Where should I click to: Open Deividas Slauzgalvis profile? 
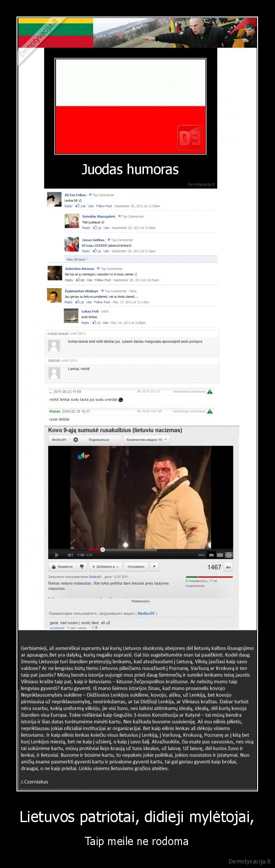click(x=99, y=217)
